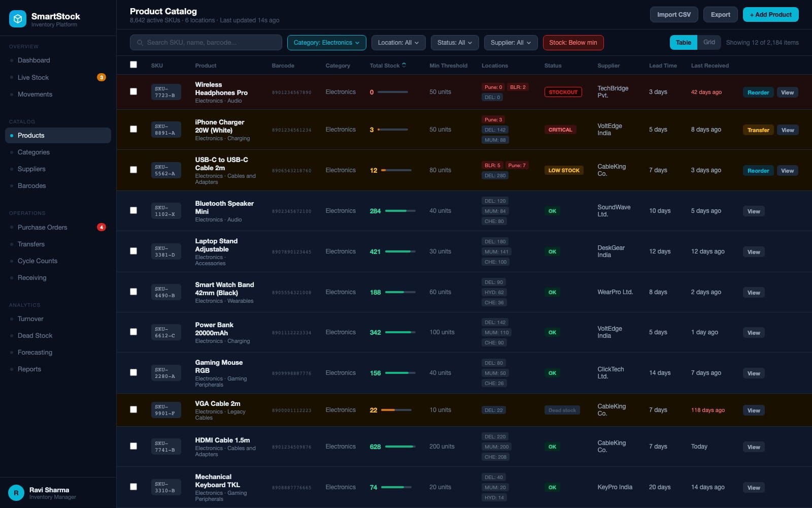Check the Wireless Headphones Pro row checkbox

[x=133, y=91]
